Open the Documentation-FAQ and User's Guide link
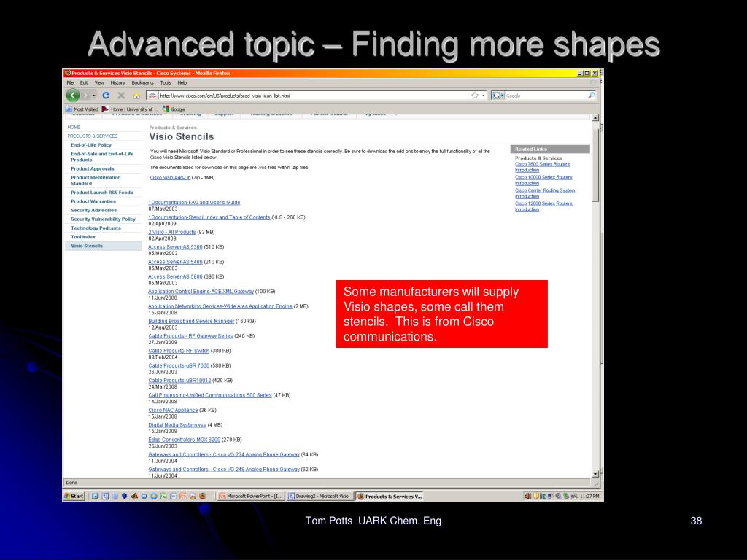This screenshot has height=560, width=747. click(x=194, y=203)
